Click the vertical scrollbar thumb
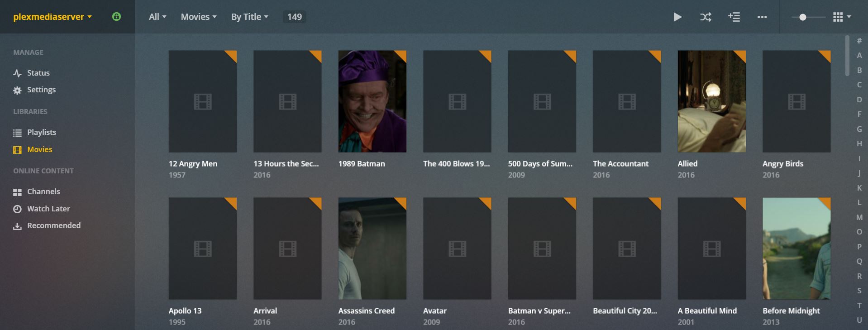 [x=847, y=56]
